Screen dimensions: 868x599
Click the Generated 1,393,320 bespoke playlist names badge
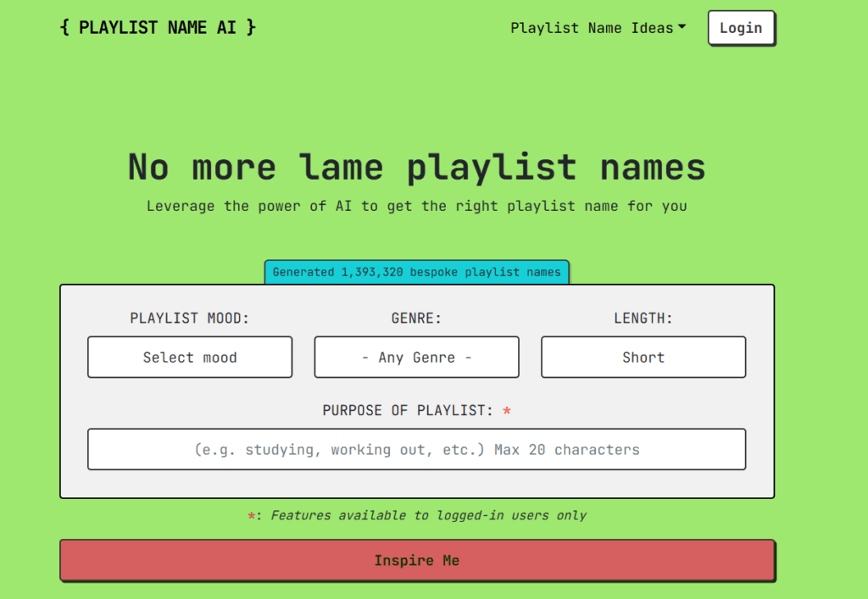click(x=417, y=272)
